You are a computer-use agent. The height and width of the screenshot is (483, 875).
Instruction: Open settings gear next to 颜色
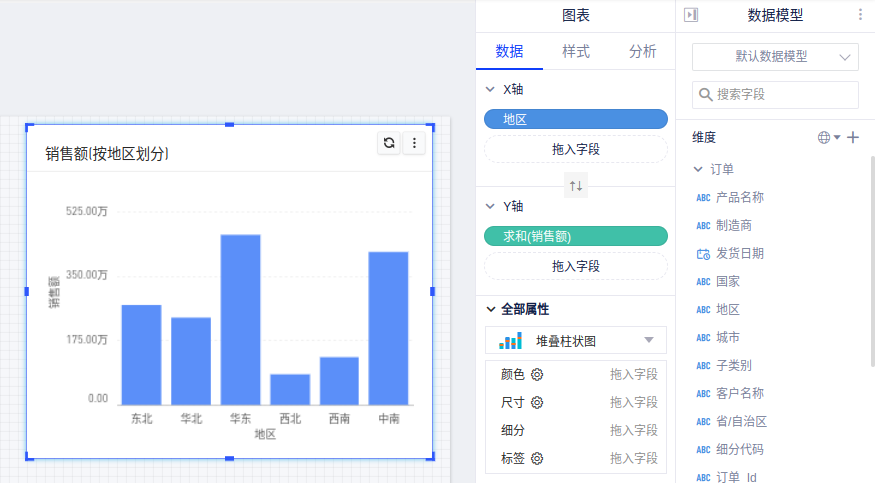(x=537, y=375)
